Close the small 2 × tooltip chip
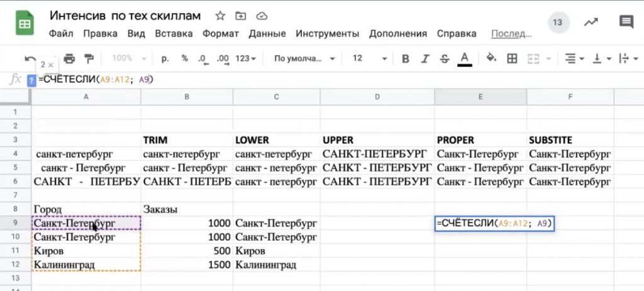The width and height of the screenshot is (644, 291). pyautogui.click(x=51, y=65)
